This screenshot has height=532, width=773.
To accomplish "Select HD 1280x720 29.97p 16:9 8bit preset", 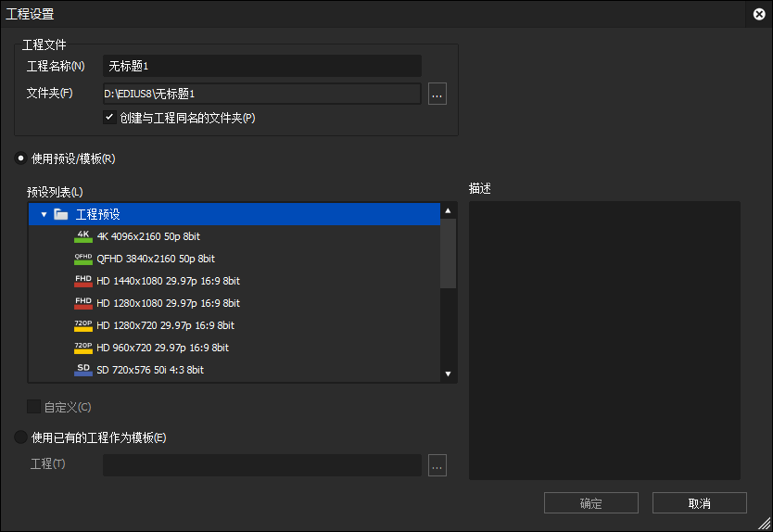I will 165,325.
